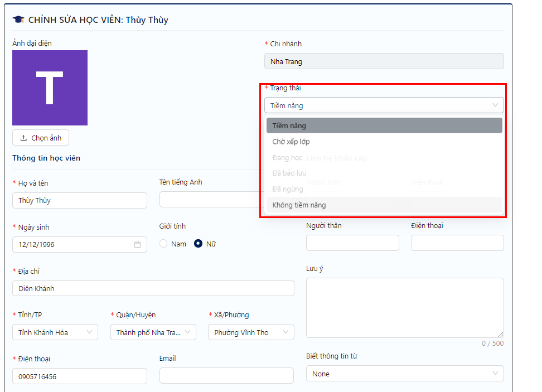This screenshot has height=392, width=542.
Task: Click the purple T avatar image
Action: (x=50, y=88)
